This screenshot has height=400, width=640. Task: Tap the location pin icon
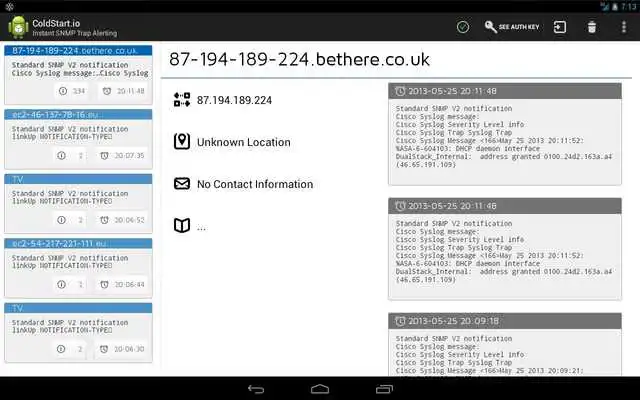coord(182,142)
